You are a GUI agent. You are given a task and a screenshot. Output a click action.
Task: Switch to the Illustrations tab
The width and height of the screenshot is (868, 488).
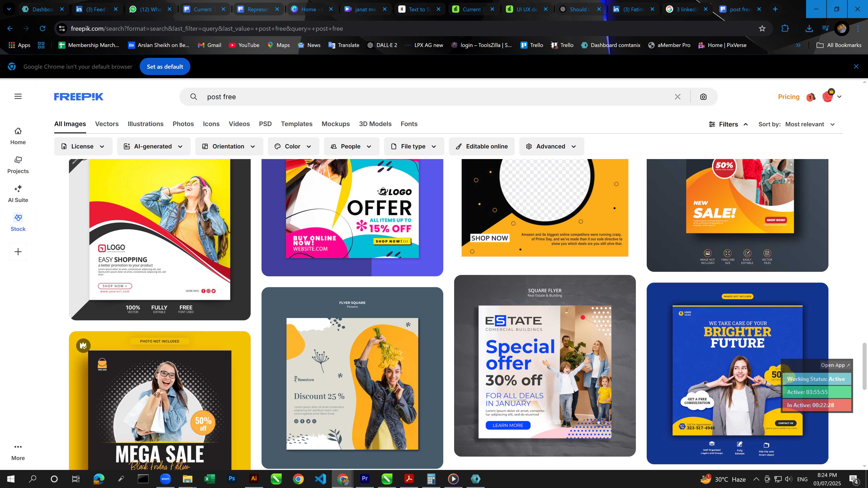click(x=146, y=124)
